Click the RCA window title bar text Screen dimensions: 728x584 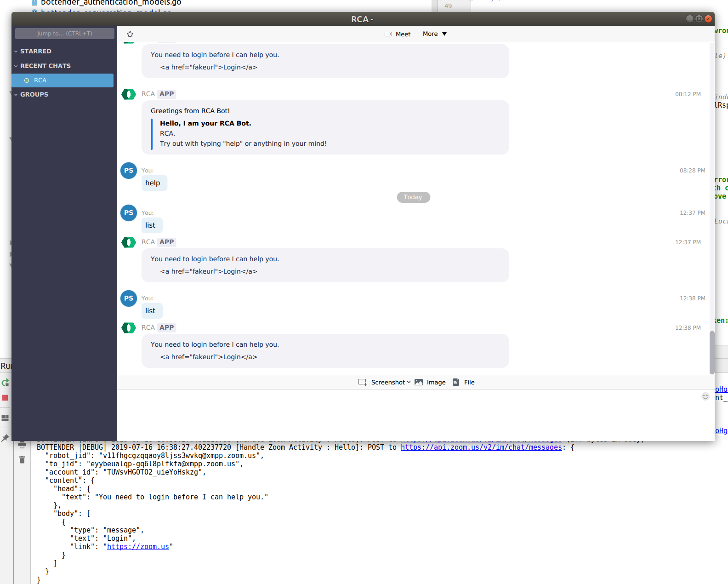(x=362, y=19)
